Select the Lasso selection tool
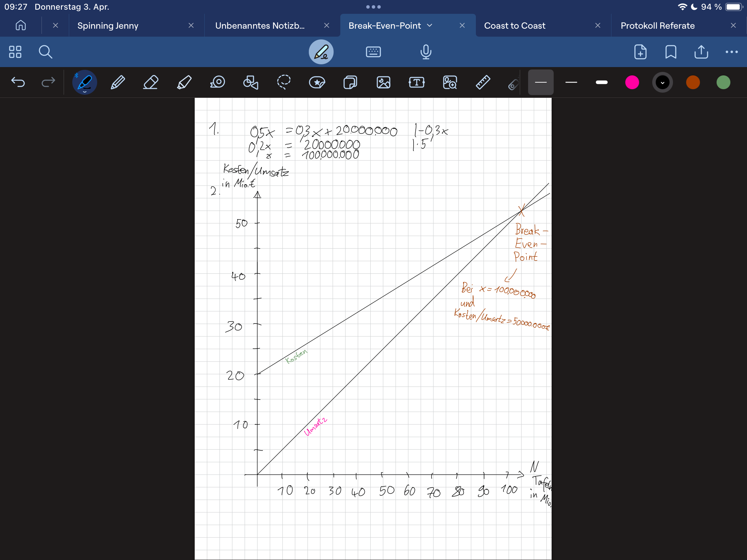Viewport: 747px width, 560px height. [284, 83]
